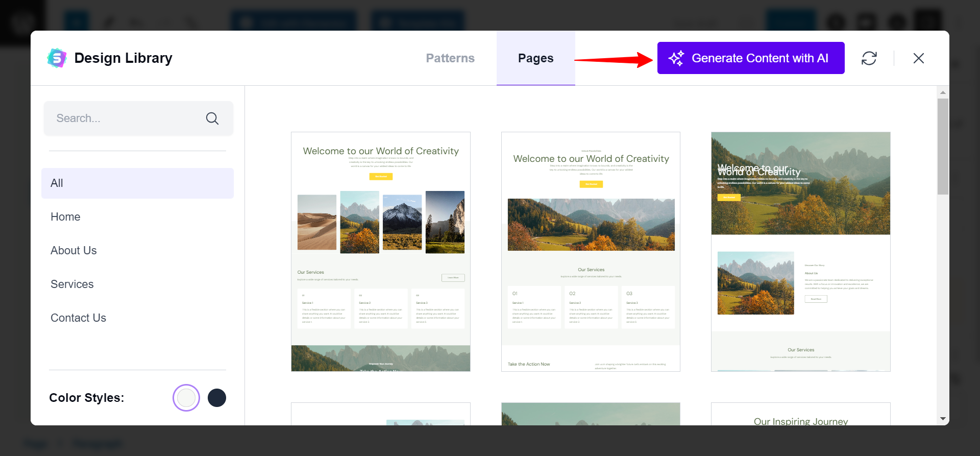
Task: Select the Pages tab
Action: point(536,58)
